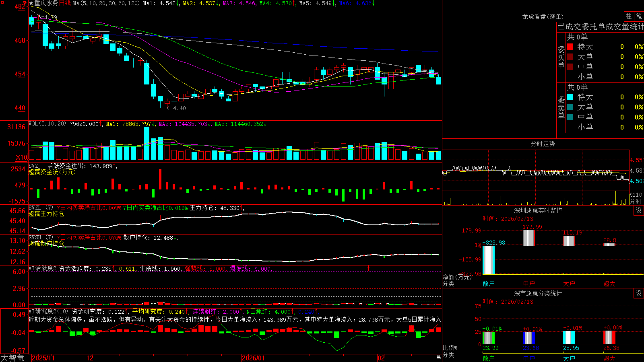Image resolution: width=644 pixels, height=362 pixels.
Task: Click the 深市超赢分类统计 panel title
Action: [538, 293]
